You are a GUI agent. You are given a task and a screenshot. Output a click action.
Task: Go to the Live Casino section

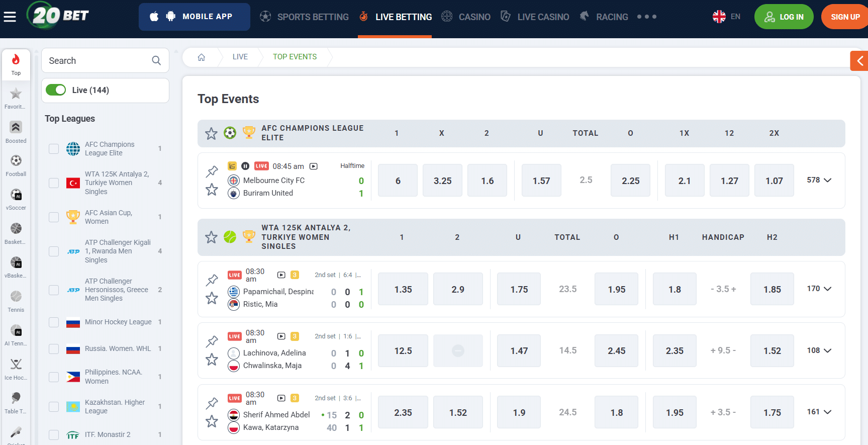point(535,17)
